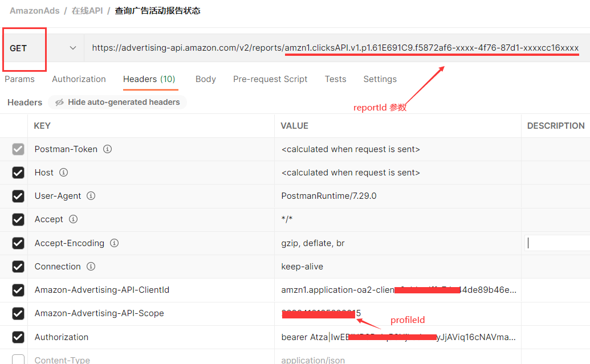The width and height of the screenshot is (590, 364).
Task: Click the keep-alive value cell
Action: (398, 266)
